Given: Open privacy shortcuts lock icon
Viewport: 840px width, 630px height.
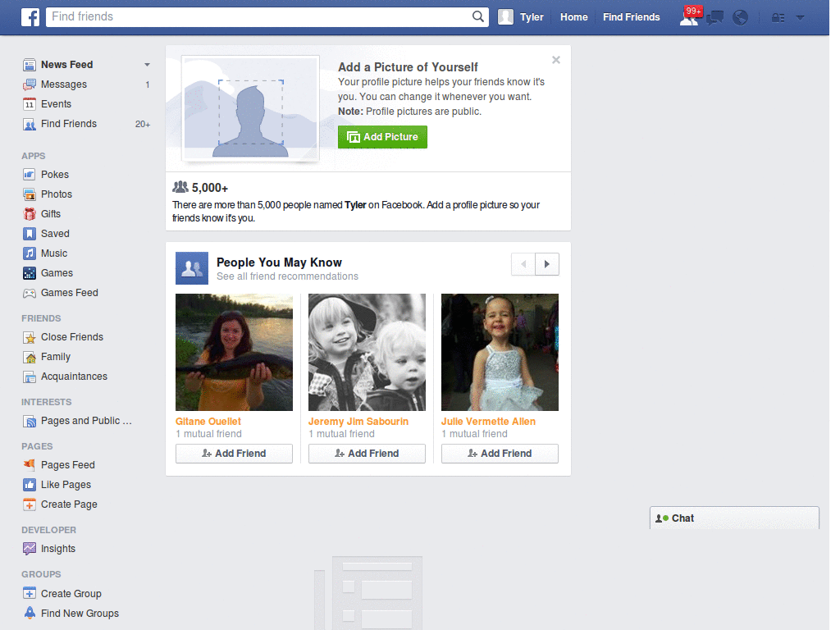Looking at the screenshot, I should (778, 18).
